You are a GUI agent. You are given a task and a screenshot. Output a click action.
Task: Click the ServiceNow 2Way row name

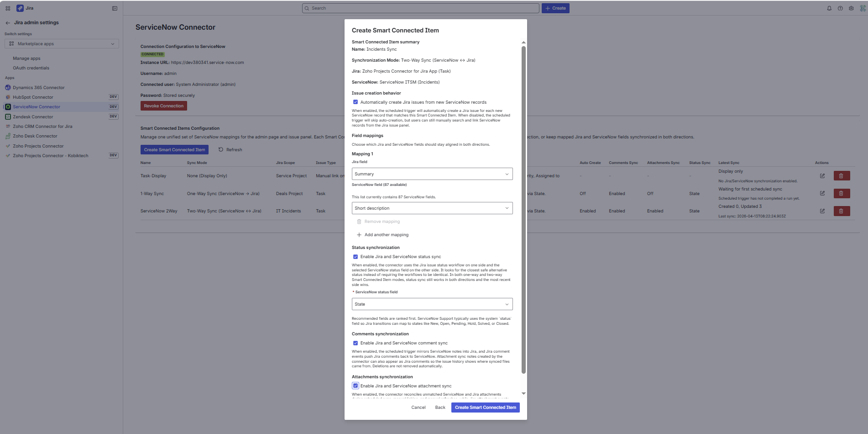click(159, 211)
